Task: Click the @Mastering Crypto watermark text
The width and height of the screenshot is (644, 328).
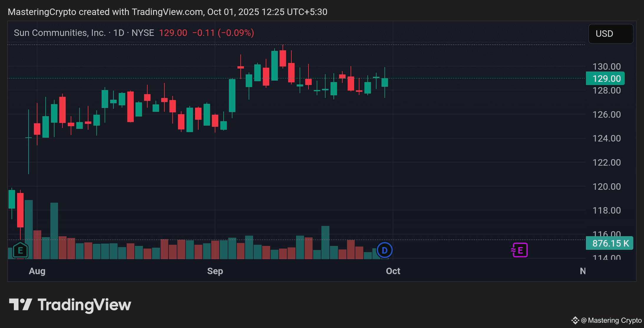Action: tap(612, 320)
